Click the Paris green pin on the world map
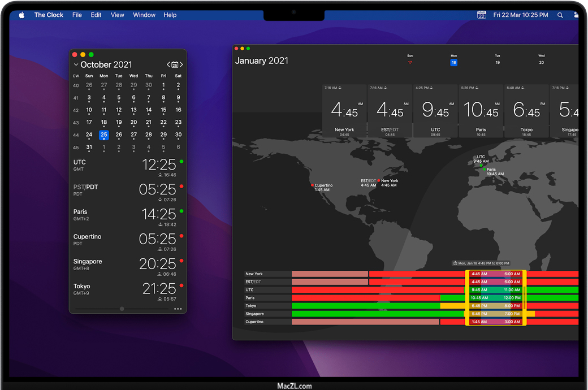 click(485, 169)
